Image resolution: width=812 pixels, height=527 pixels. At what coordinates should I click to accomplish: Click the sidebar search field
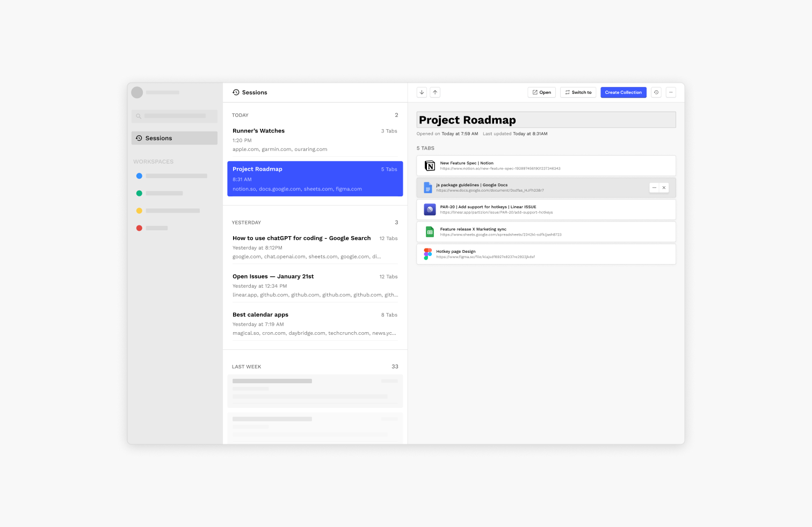pos(175,116)
